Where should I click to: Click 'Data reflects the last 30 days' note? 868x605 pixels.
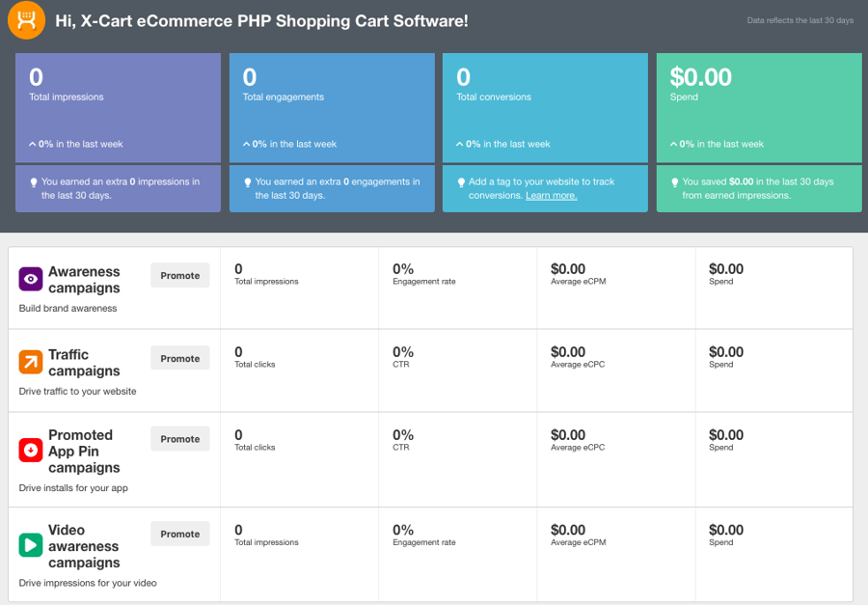800,20
